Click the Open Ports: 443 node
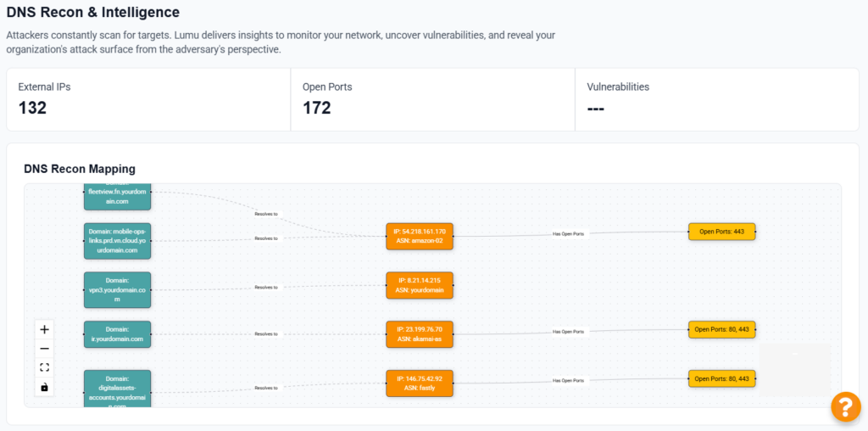The width and height of the screenshot is (868, 431). [721, 231]
